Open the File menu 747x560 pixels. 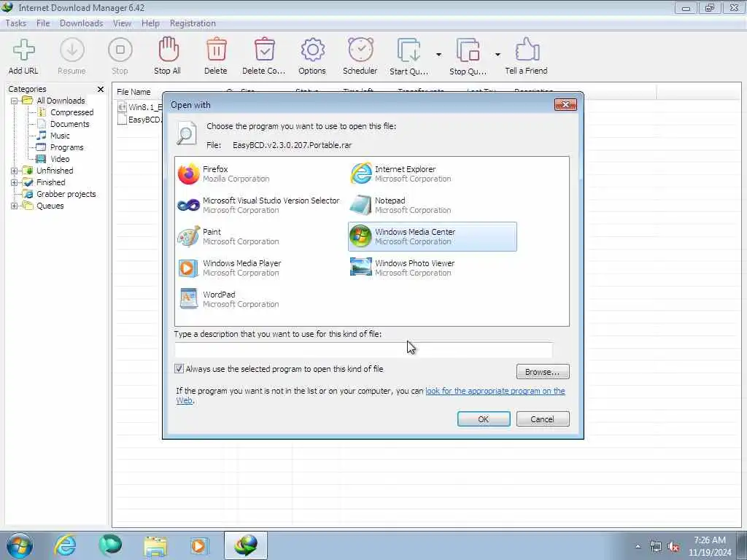43,23
